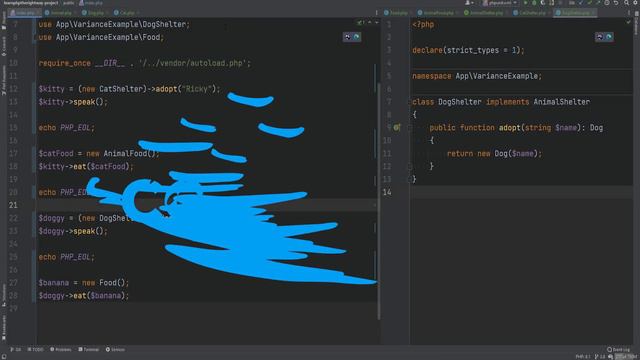
Task: Click the Run with Coverage icon
Action: (x=543, y=3)
